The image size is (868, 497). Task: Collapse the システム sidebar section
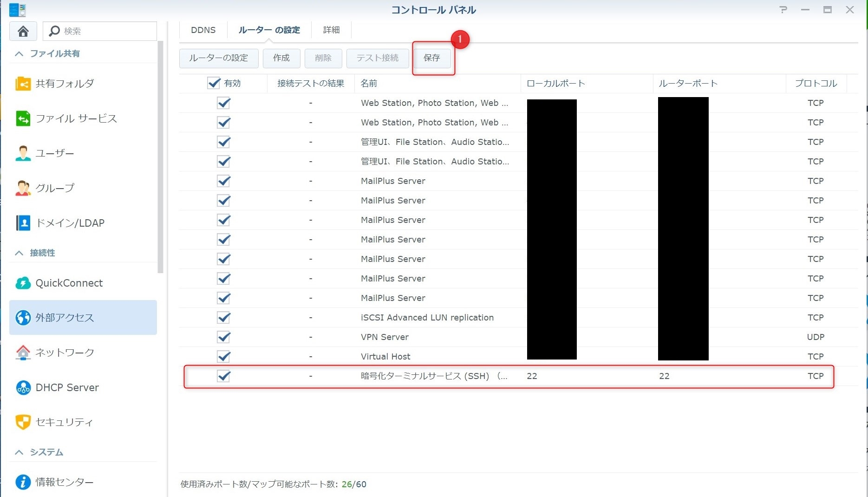coord(19,452)
